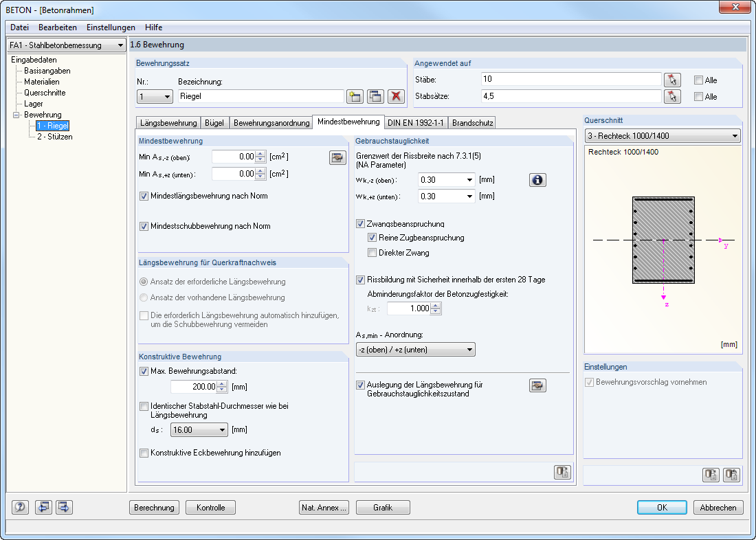This screenshot has height=540, width=756.
Task: Show info for crack width limit
Action: (x=537, y=180)
